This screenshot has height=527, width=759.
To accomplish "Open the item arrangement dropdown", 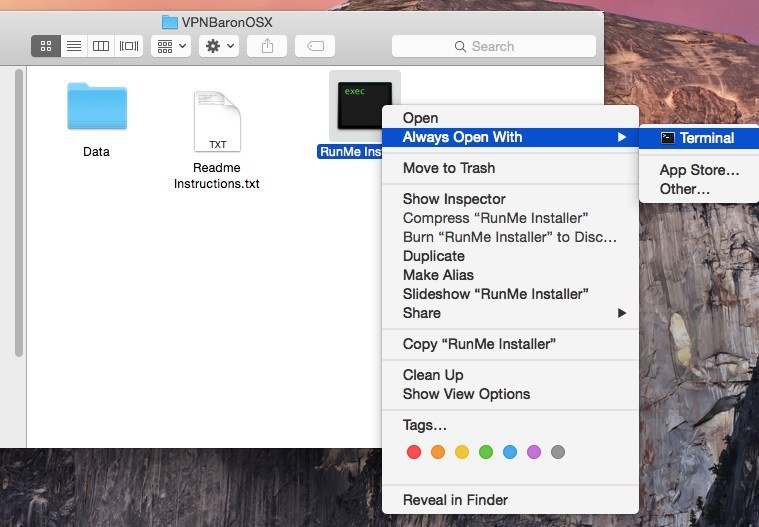I will tap(171, 46).
